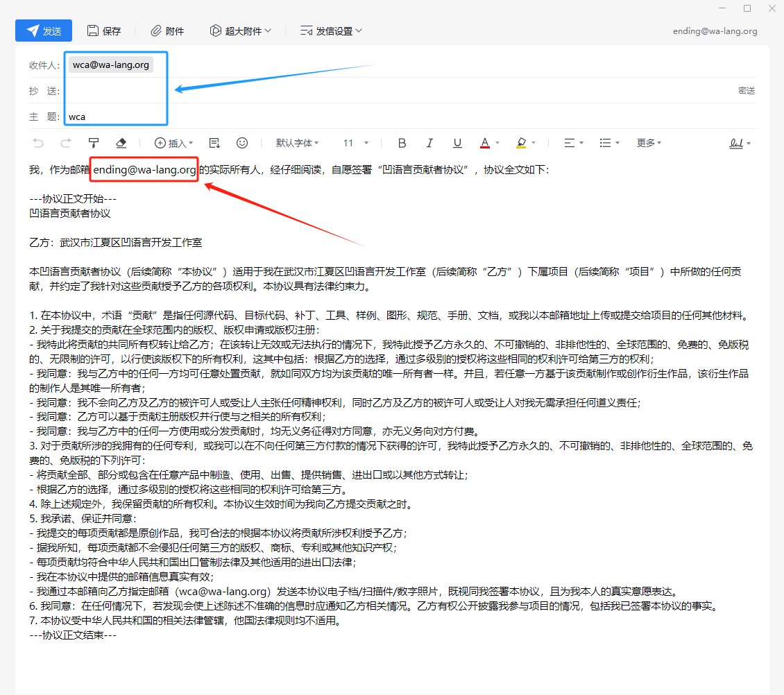Click the eraser clear formatting icon
The height and width of the screenshot is (695, 784).
pyautogui.click(x=121, y=143)
